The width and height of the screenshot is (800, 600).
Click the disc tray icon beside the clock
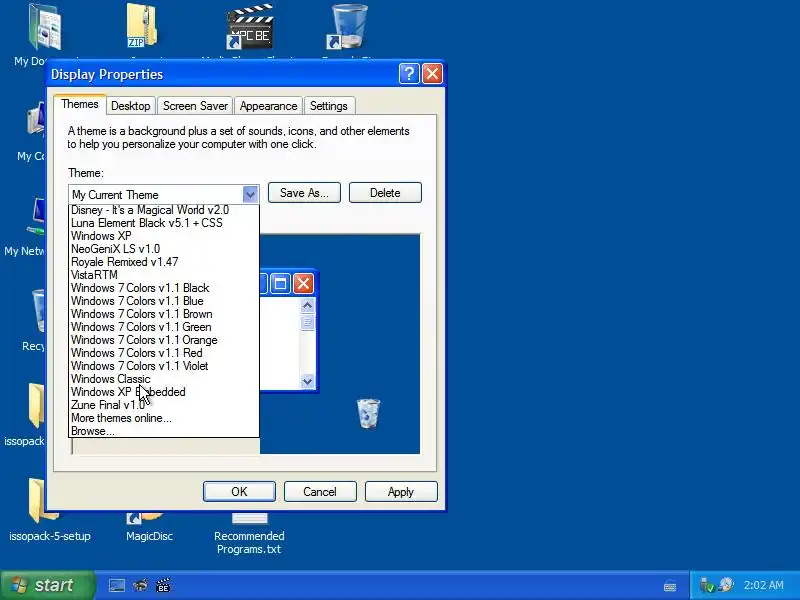pos(727,584)
